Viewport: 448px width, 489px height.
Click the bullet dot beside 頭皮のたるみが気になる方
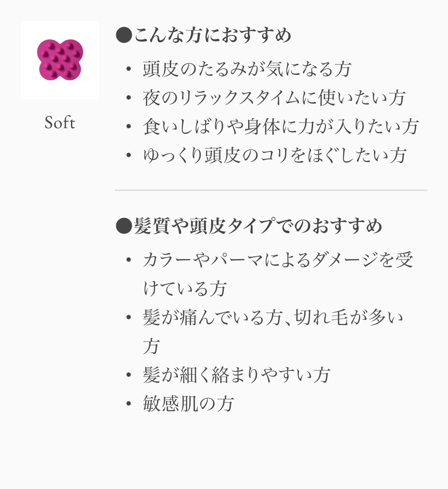point(128,69)
